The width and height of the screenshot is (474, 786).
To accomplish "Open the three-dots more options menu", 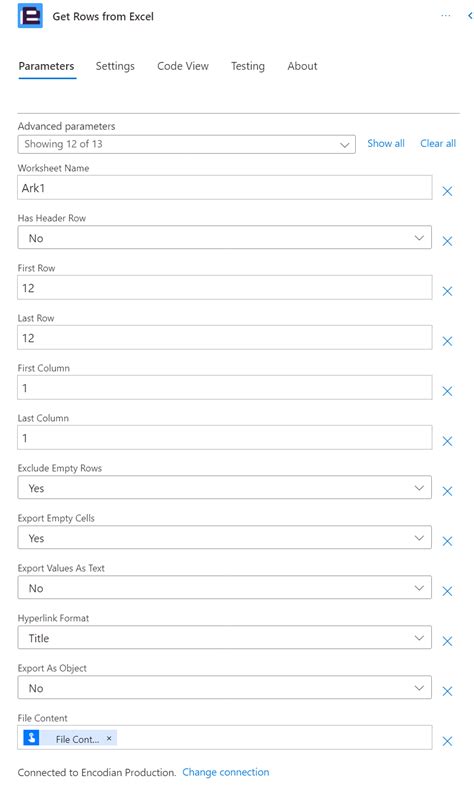I will (445, 16).
